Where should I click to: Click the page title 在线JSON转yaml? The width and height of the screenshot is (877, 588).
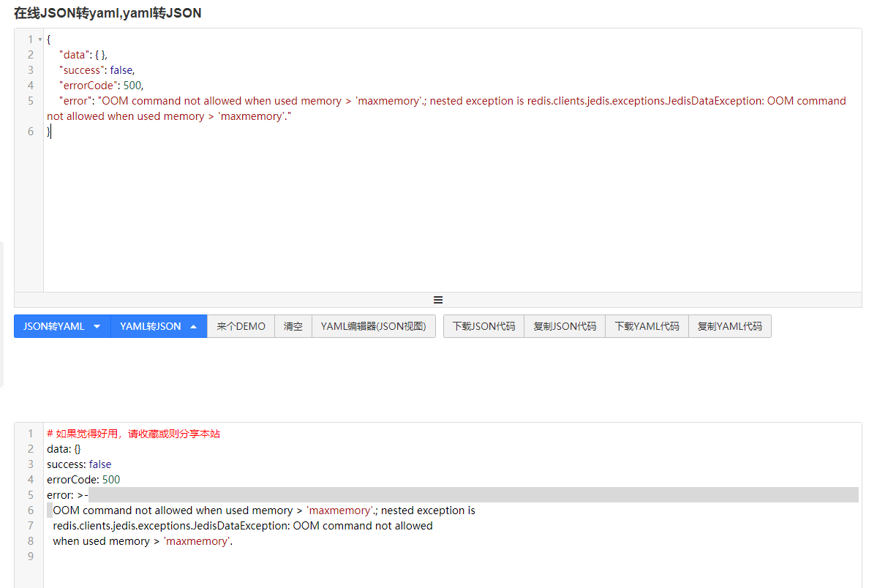tap(66, 13)
